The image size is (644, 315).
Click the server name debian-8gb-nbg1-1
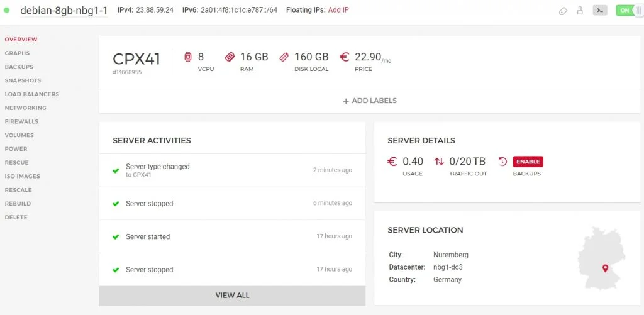[64, 11]
